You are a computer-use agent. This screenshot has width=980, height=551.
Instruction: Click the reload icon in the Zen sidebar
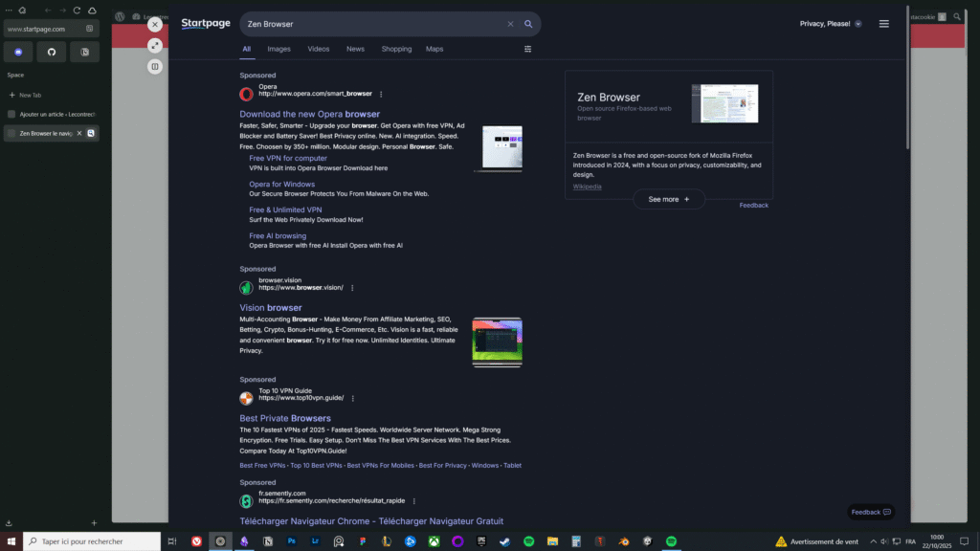pos(77,10)
